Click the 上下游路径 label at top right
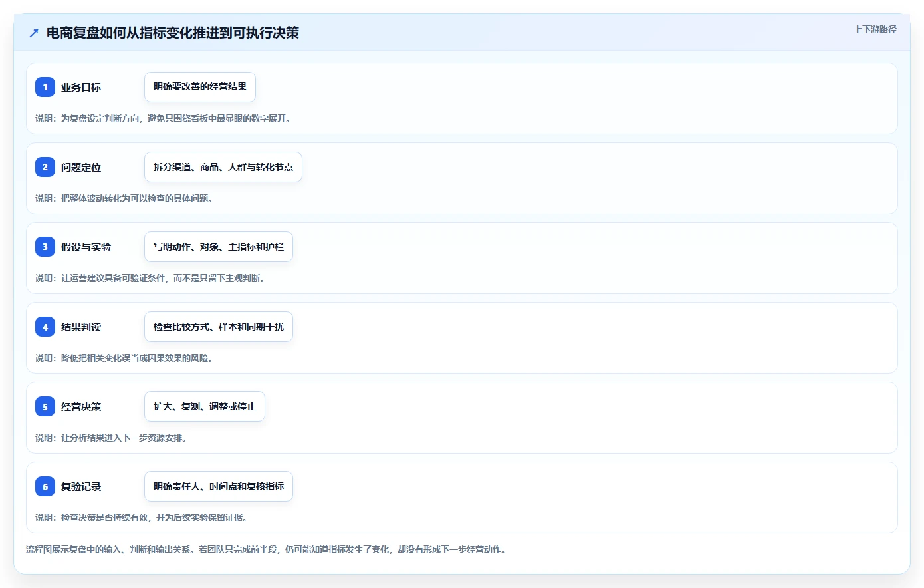Screen dimensions: 924x588 (875, 29)
